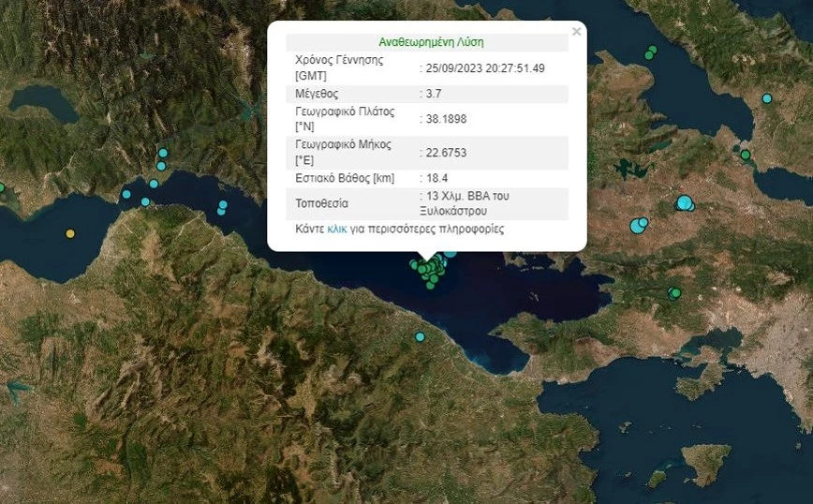Image resolution: width=813 pixels, height=504 pixels.
Task: Close the earthquake info popup
Action: [576, 32]
